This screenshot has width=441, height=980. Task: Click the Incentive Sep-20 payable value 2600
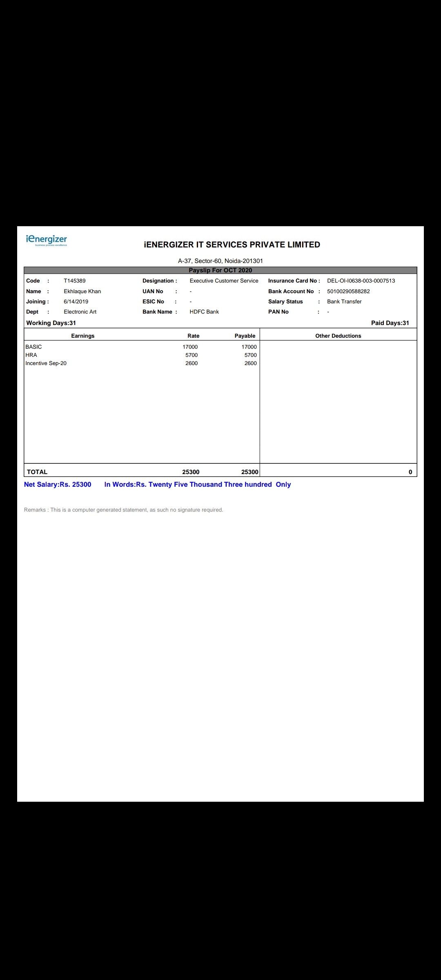[251, 363]
